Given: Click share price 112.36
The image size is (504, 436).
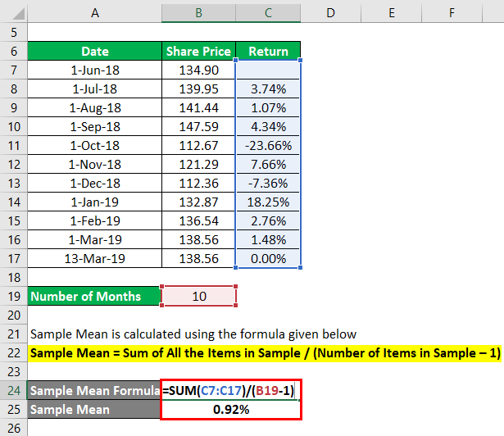Looking at the screenshot, I should [x=198, y=183].
